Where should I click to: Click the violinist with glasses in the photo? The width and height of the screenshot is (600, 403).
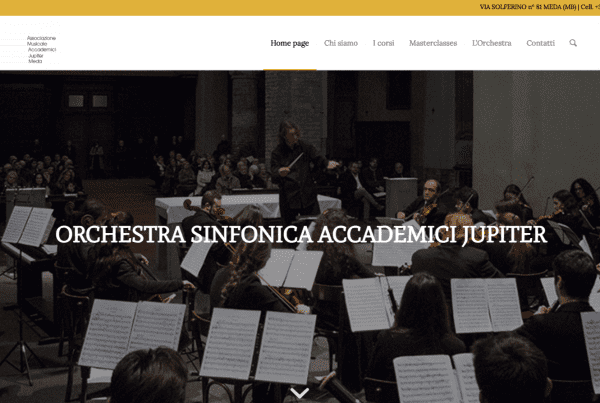pos(425,203)
